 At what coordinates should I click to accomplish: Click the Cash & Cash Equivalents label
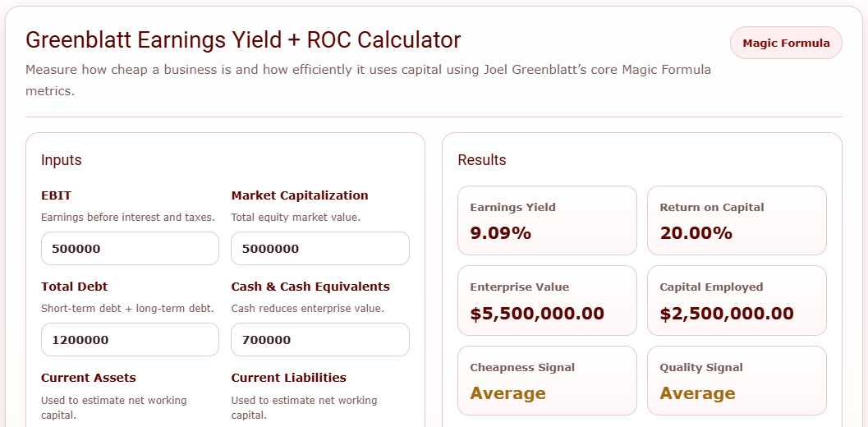pyautogui.click(x=310, y=287)
